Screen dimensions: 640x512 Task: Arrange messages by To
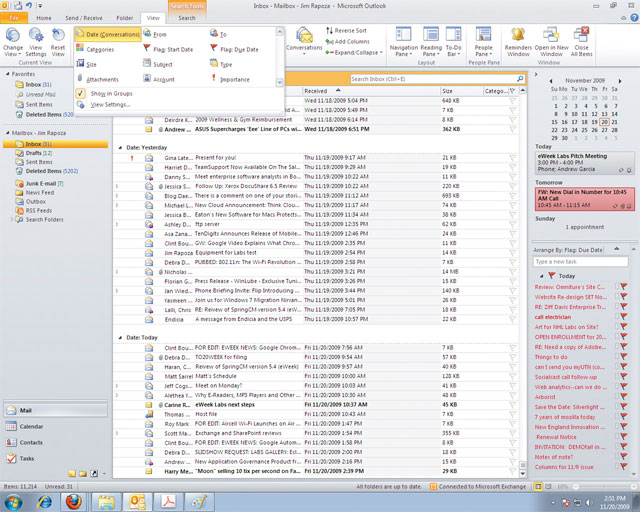coord(218,34)
